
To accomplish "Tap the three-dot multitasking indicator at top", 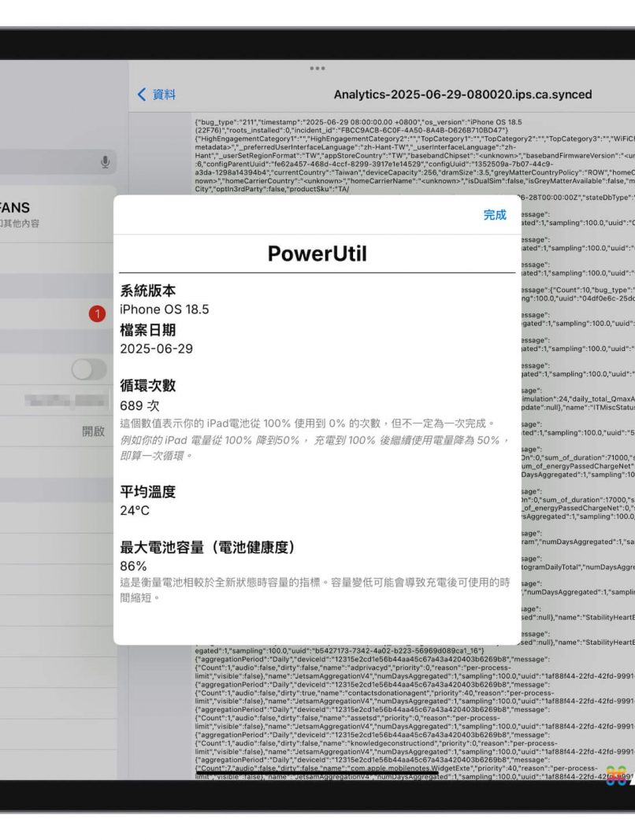I will [317, 68].
